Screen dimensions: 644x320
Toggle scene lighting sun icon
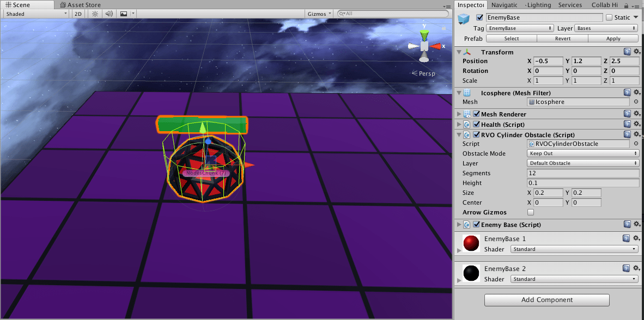click(95, 14)
